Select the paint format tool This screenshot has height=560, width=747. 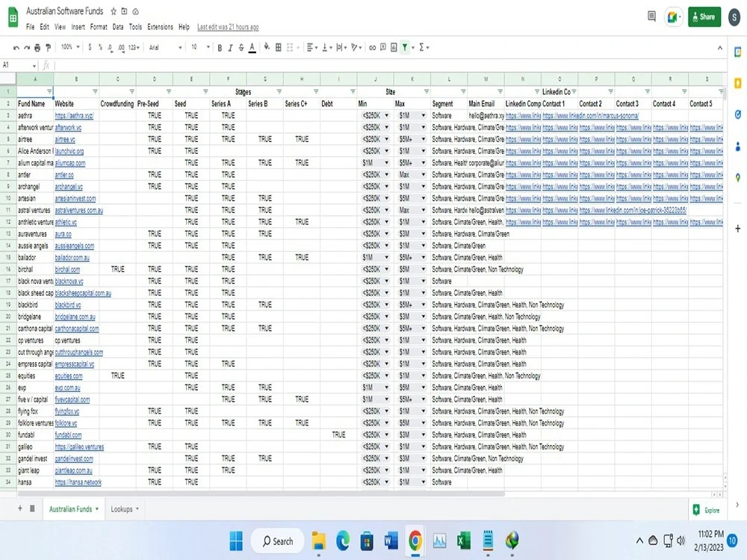[x=48, y=48]
